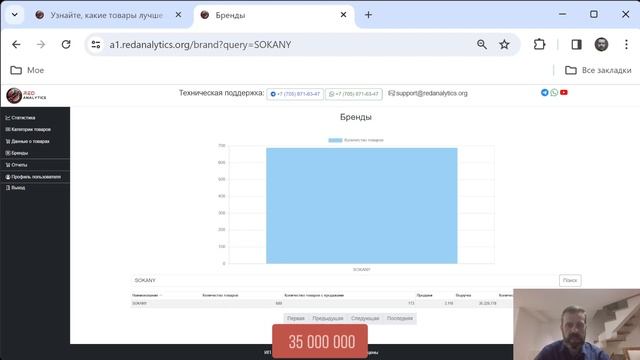Toggle the 'Количество товаров' chart legend
This screenshot has width=640, height=360.
point(356,140)
